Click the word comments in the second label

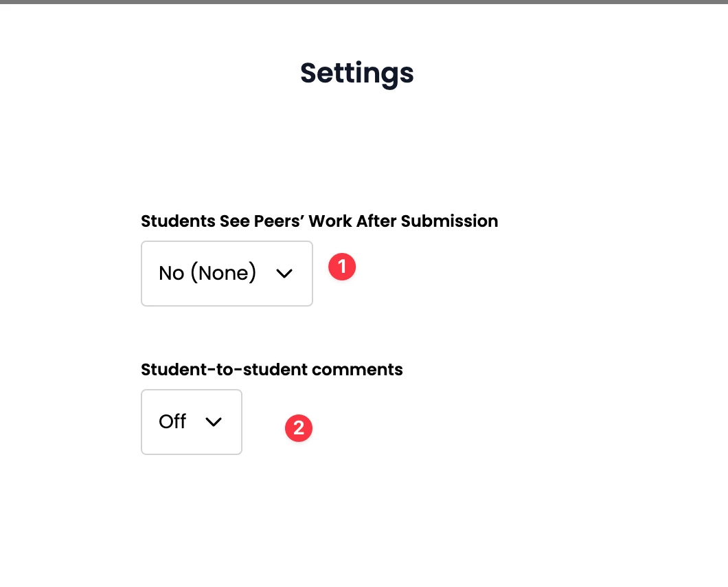pyautogui.click(x=358, y=370)
